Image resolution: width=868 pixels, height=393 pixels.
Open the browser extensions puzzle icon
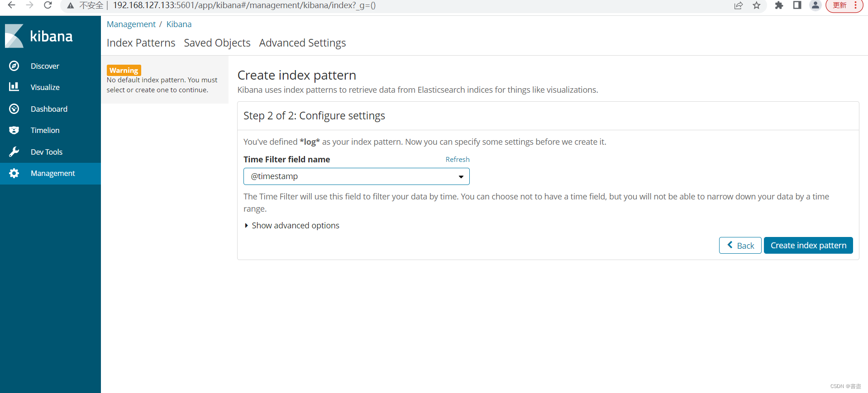click(779, 5)
